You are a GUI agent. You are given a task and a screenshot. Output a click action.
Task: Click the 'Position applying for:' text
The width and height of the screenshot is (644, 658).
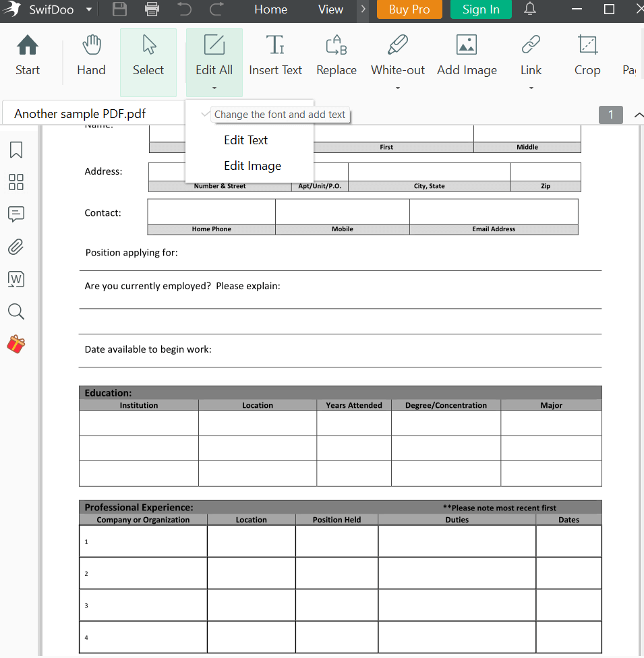[131, 253]
